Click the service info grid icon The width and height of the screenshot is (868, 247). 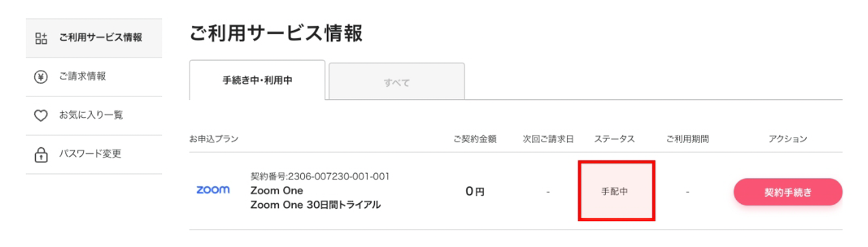(x=41, y=38)
